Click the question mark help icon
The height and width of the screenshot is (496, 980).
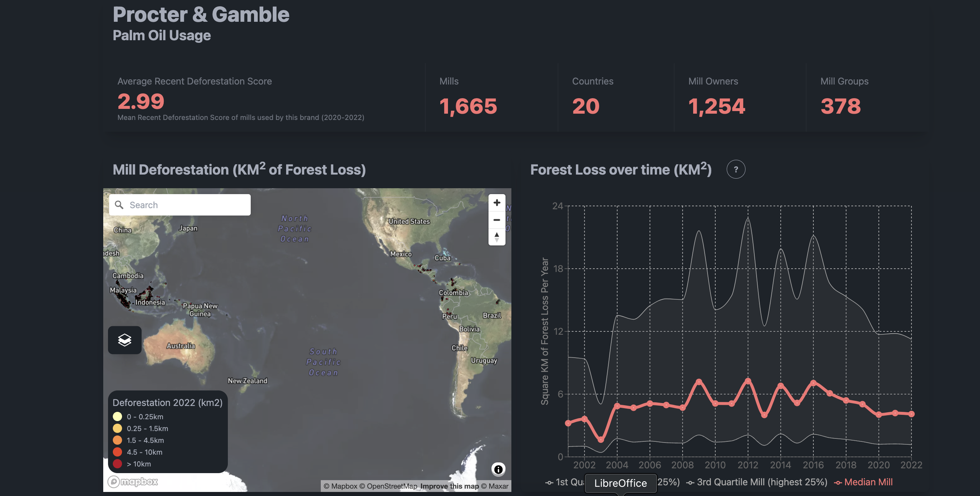736,169
